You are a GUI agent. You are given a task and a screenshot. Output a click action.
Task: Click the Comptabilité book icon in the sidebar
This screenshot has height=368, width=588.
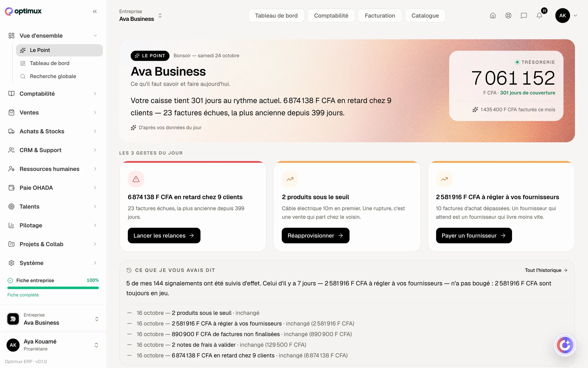coord(11,94)
